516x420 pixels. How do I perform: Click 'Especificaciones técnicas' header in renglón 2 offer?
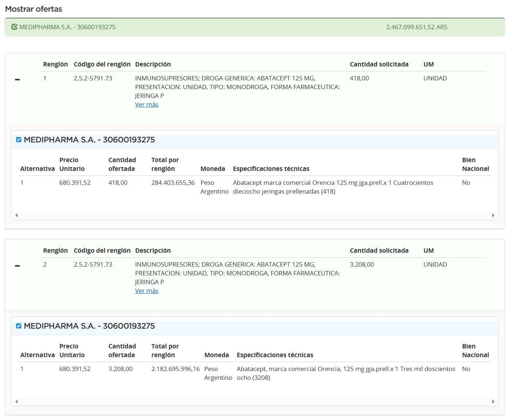275,355
